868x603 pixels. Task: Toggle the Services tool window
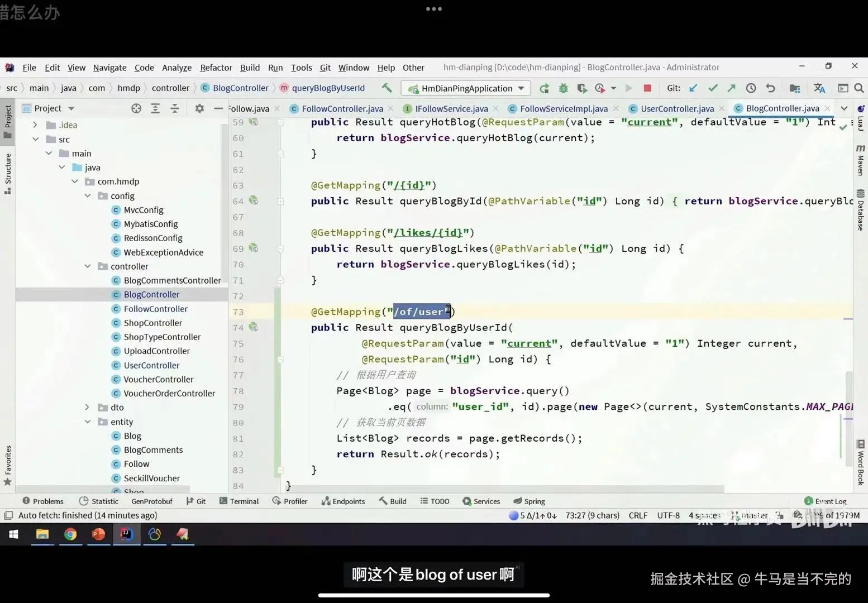click(x=481, y=501)
